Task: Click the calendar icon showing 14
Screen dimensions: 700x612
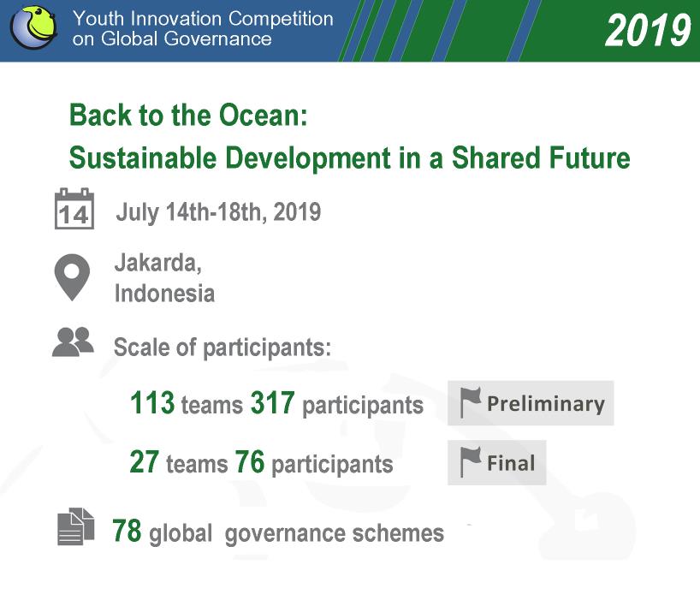Action: pyautogui.click(x=74, y=209)
